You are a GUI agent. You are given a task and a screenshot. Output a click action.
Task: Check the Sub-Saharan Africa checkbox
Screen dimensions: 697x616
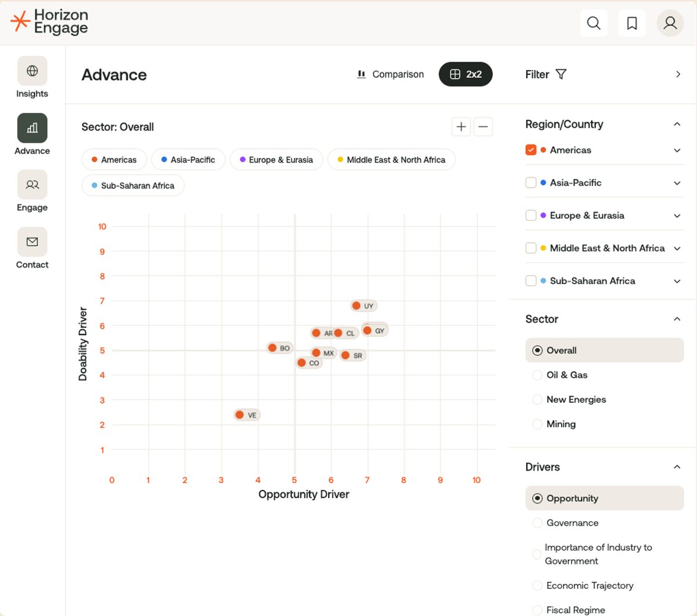(x=531, y=281)
